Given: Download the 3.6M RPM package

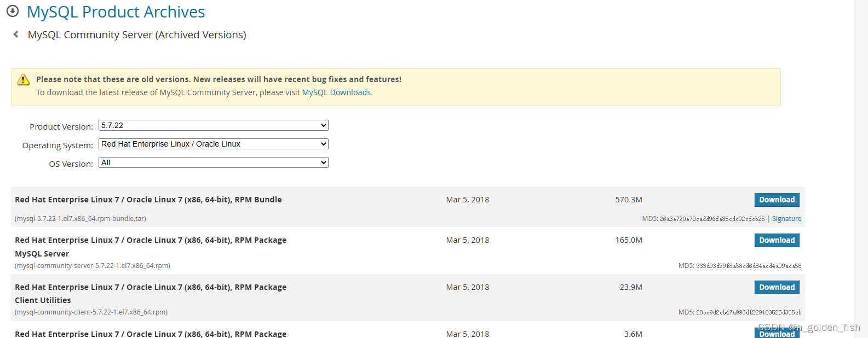Looking at the screenshot, I should point(777,334).
